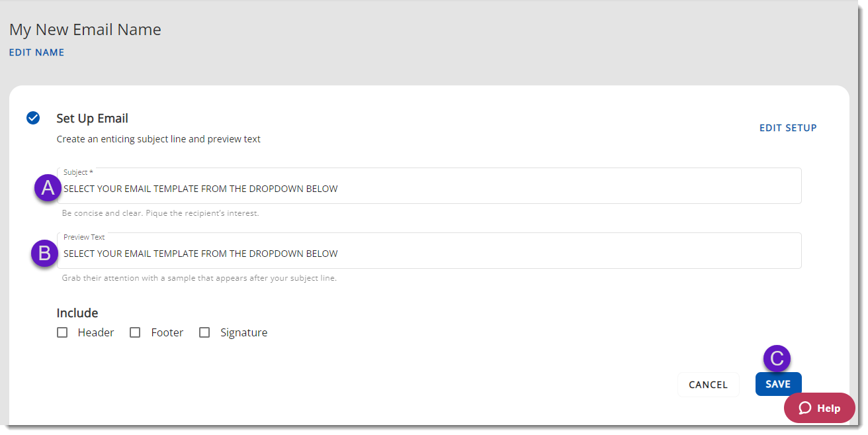Click the EDIT SETUP link
This screenshot has height=435, width=868.
click(787, 128)
